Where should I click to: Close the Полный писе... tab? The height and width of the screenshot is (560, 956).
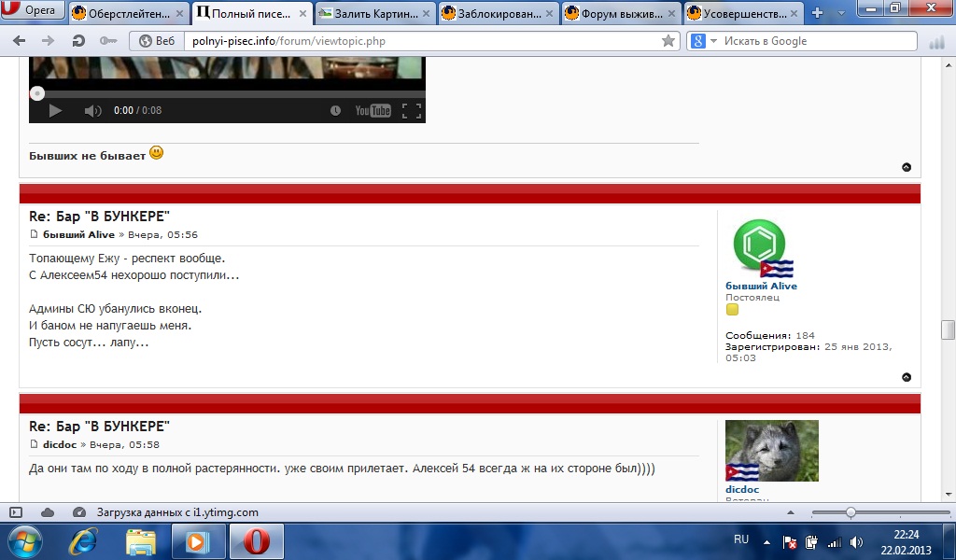click(x=302, y=13)
